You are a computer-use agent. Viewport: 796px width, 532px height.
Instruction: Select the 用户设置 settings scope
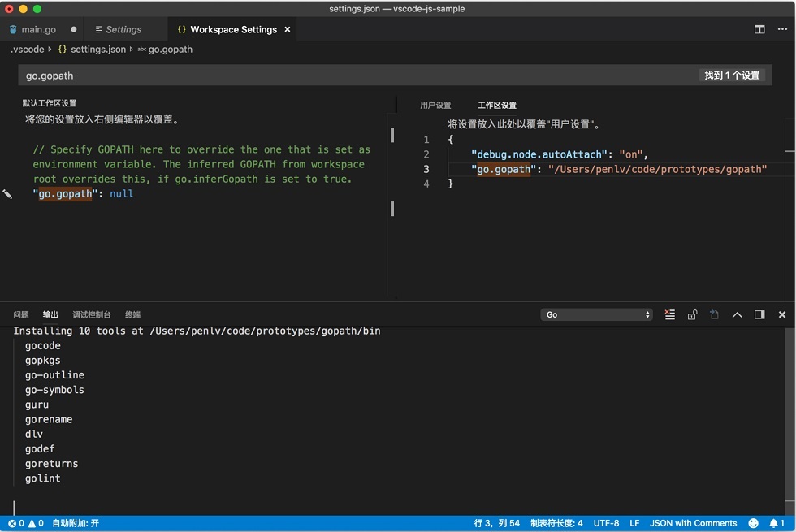[435, 105]
